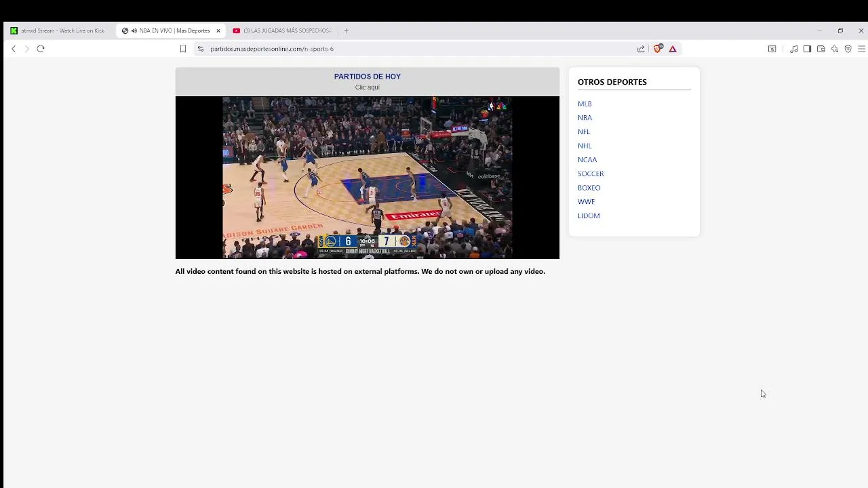Click the YouTube favicon on third tab
The width and height of the screenshot is (868, 488).
point(236,30)
